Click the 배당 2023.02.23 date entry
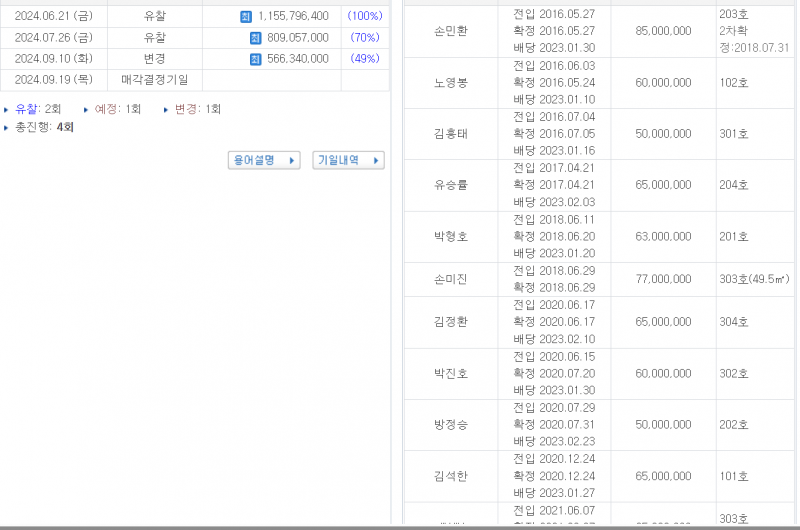800x530 pixels. 554,441
